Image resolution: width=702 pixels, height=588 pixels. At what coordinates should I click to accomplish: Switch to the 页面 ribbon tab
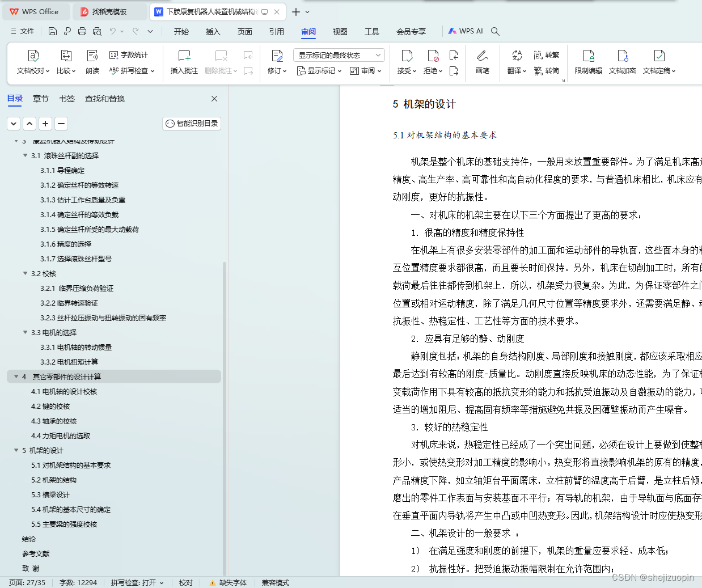click(245, 32)
